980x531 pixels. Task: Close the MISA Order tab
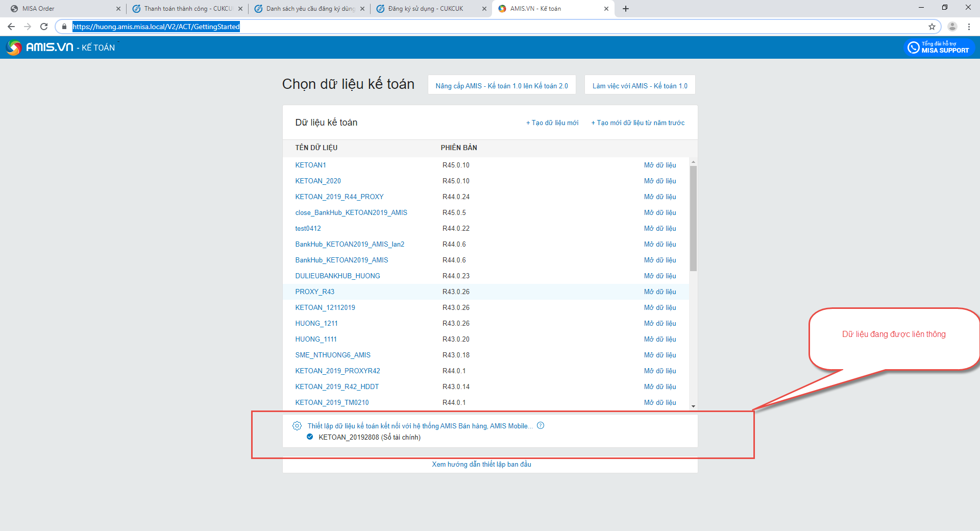tap(118, 9)
